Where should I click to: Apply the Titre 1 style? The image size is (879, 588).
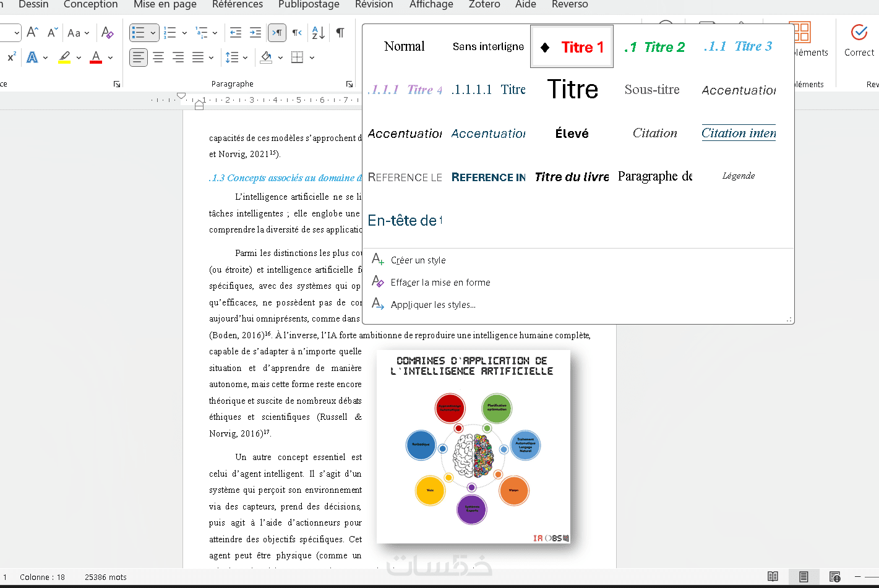click(x=572, y=46)
